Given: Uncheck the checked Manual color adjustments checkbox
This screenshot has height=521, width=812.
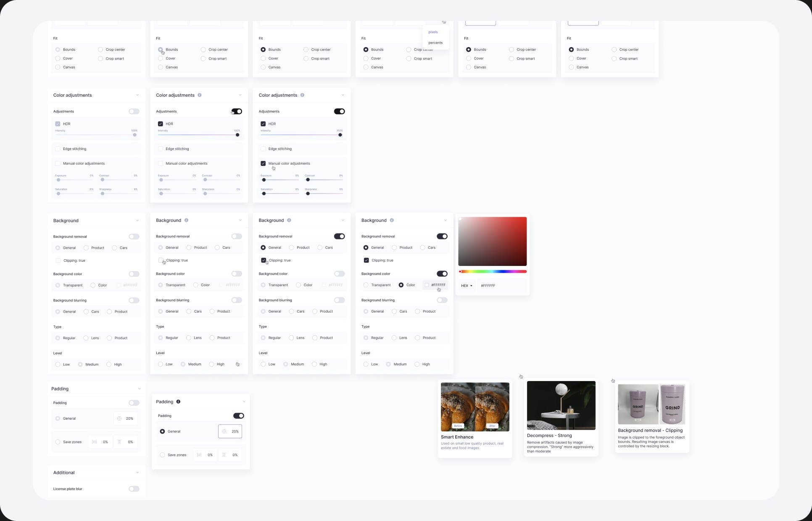Looking at the screenshot, I should 263,163.
